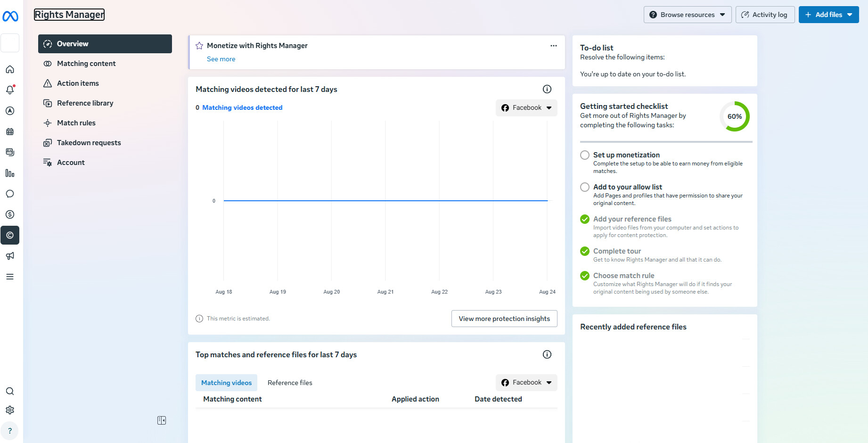This screenshot has height=443, width=868.
Task: Open the Facebook dropdown above the chart
Action: (x=526, y=108)
